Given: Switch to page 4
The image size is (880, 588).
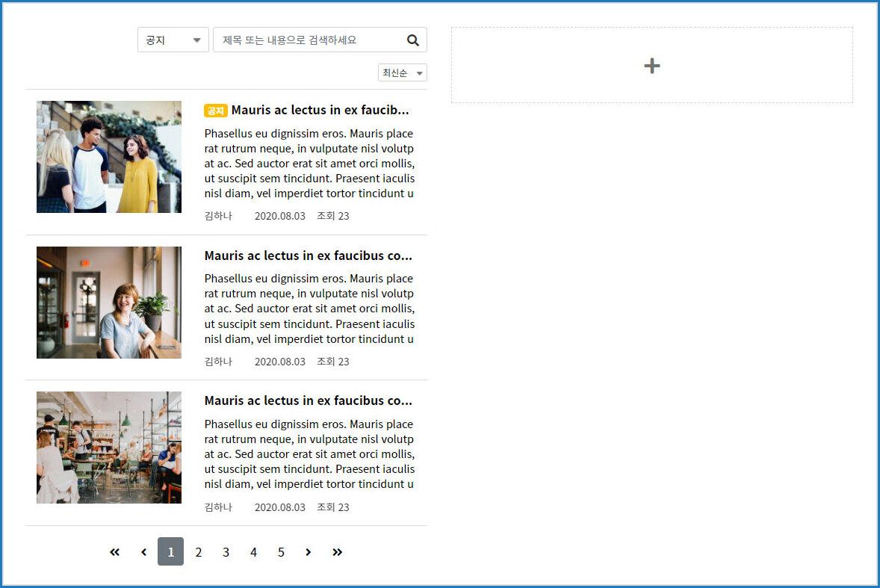Looking at the screenshot, I should (x=253, y=552).
